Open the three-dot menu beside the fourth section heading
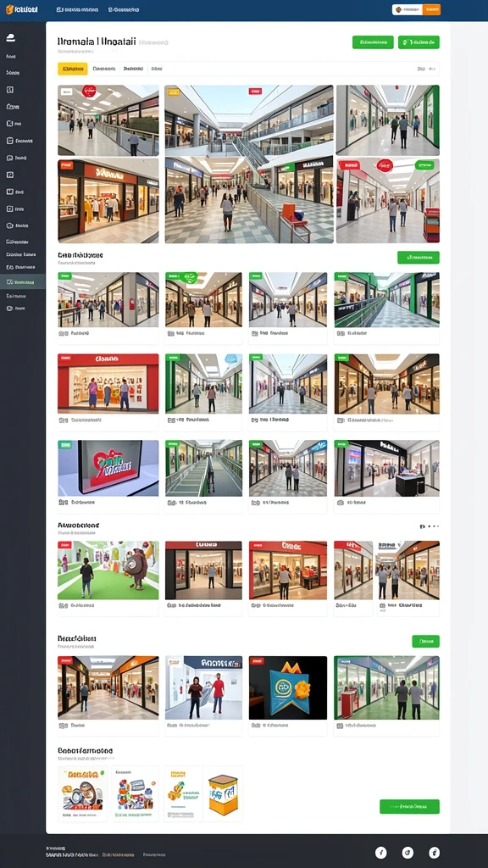488x868 pixels. tap(430, 526)
